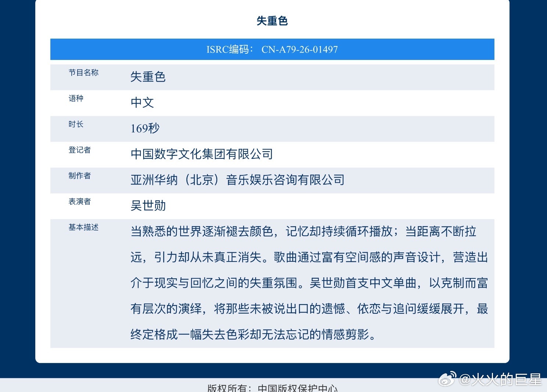547x392 pixels.
Task: Select the duration value 169秒
Action: pyautogui.click(x=145, y=128)
